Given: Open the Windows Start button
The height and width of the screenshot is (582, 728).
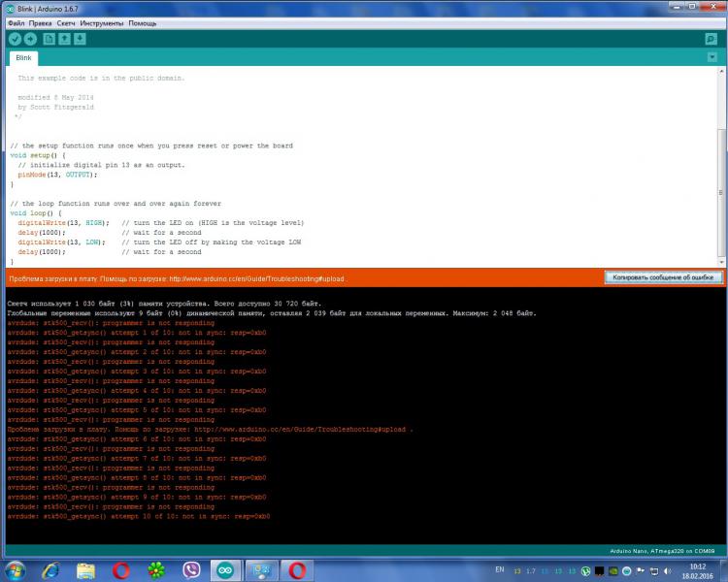Looking at the screenshot, I should (x=15, y=570).
